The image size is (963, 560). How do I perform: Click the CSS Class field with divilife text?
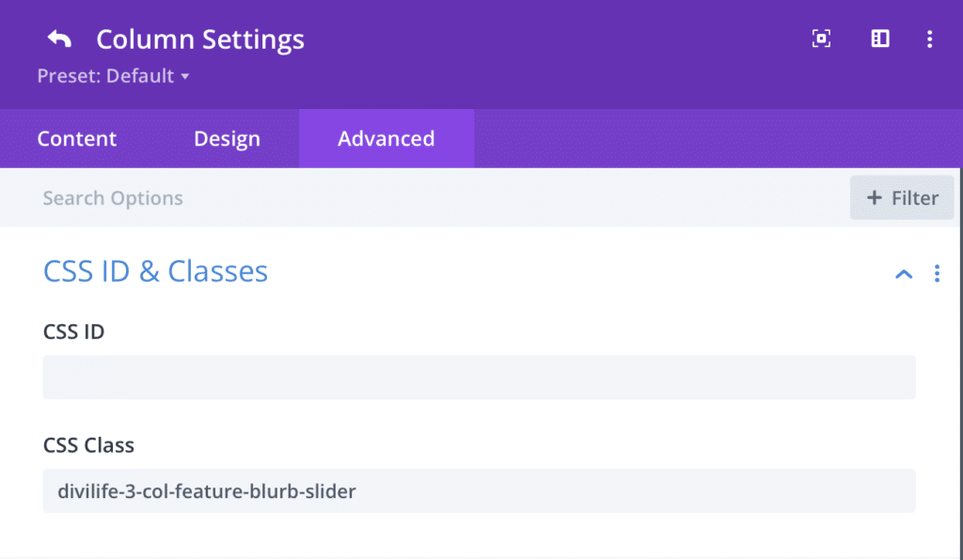(479, 490)
